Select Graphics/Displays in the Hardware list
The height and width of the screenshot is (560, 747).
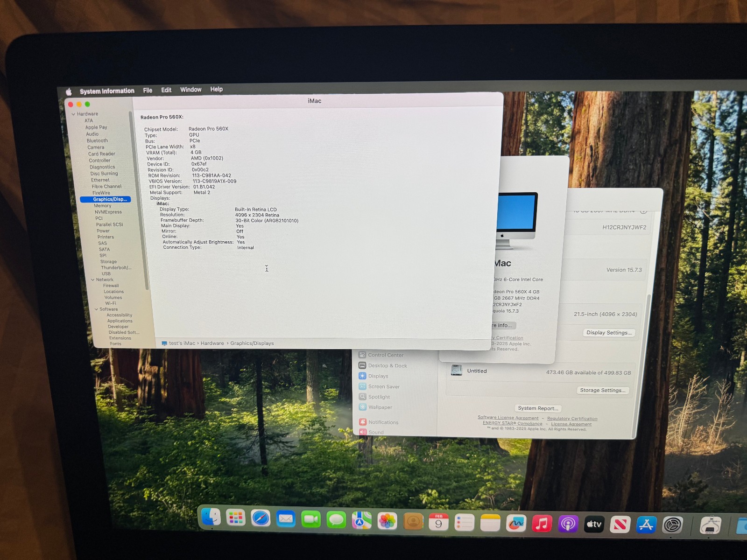[106, 199]
